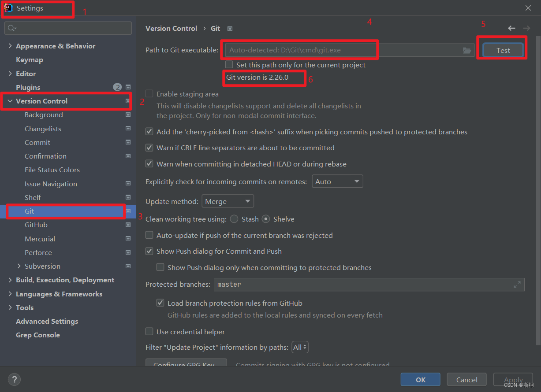Uncheck the cherry-picked suffix option

pos(149,132)
